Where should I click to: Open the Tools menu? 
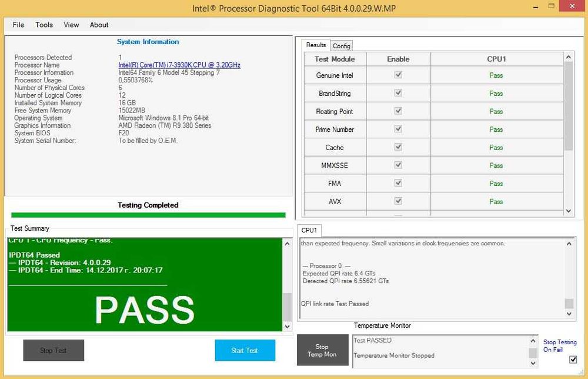pos(44,25)
